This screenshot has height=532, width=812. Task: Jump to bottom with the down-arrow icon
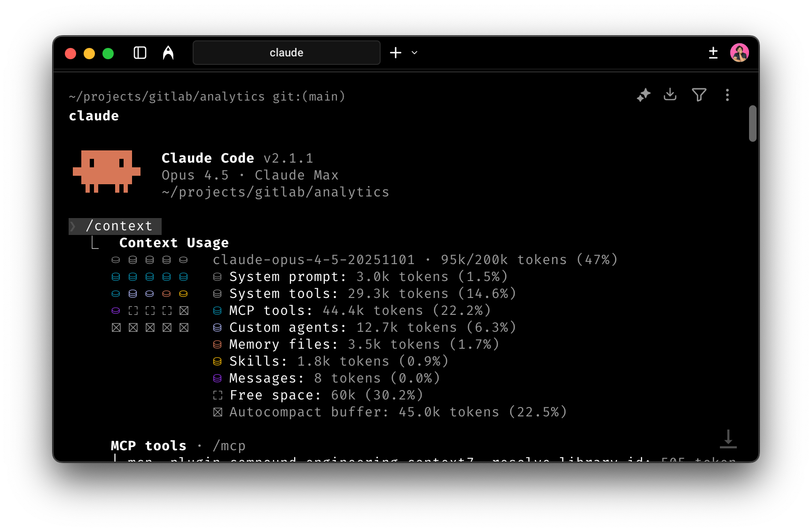click(728, 439)
